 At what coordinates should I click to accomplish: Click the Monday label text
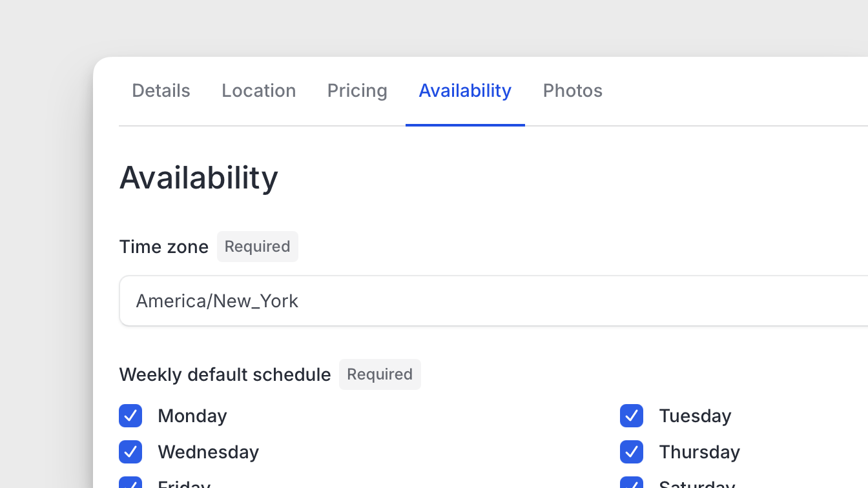[192, 416]
